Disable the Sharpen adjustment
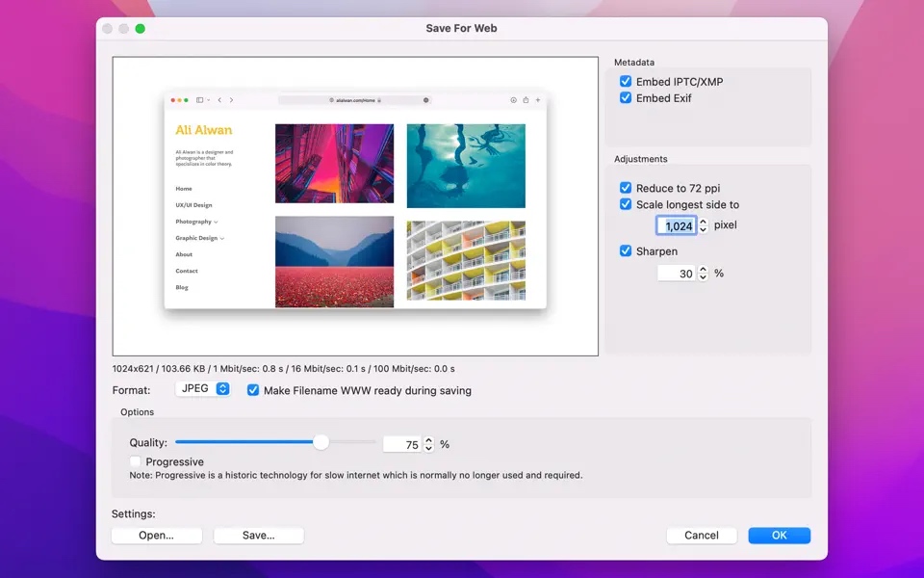924x578 pixels. 626,250
